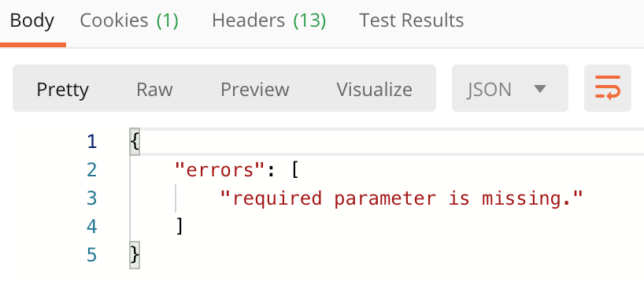The height and width of the screenshot is (285, 644).
Task: Switch to Preview response view
Action: coord(254,89)
